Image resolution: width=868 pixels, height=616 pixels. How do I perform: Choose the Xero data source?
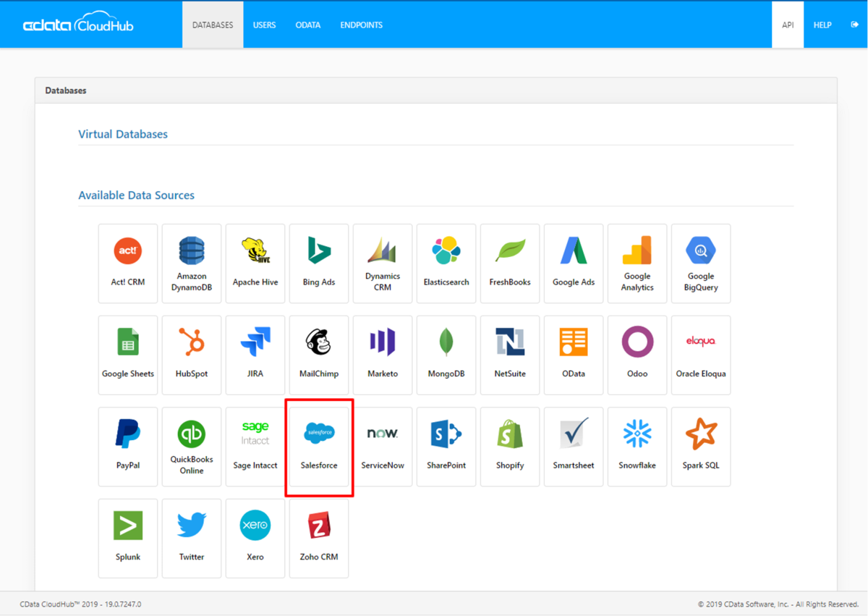(x=255, y=538)
